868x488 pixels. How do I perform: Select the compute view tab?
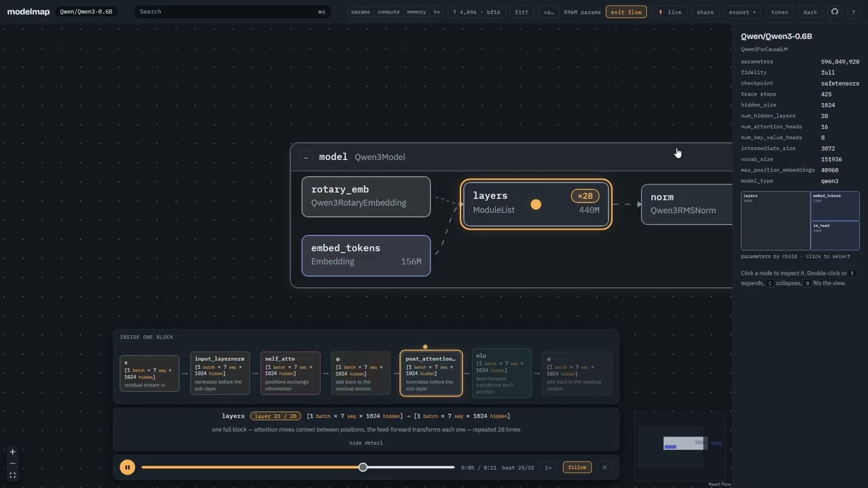389,12
